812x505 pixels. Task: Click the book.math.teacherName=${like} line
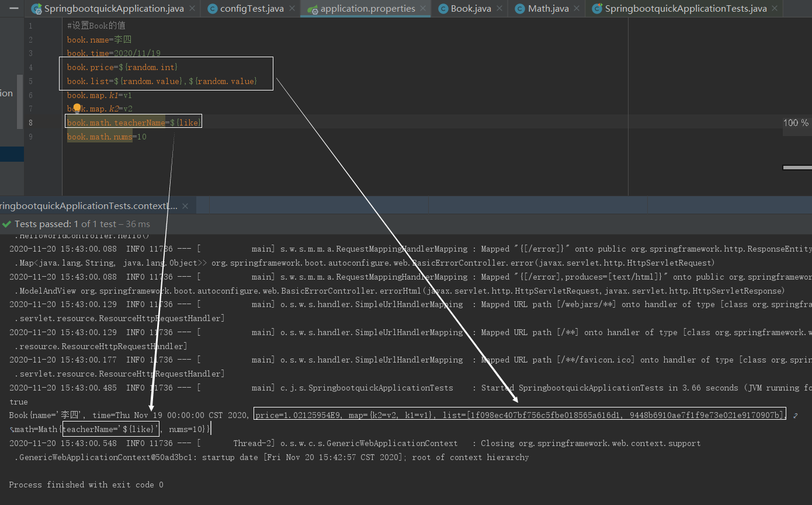(134, 123)
